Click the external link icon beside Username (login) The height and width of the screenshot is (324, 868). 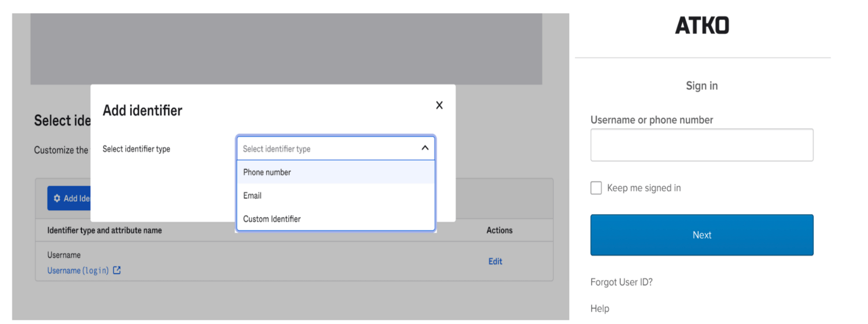click(x=117, y=270)
